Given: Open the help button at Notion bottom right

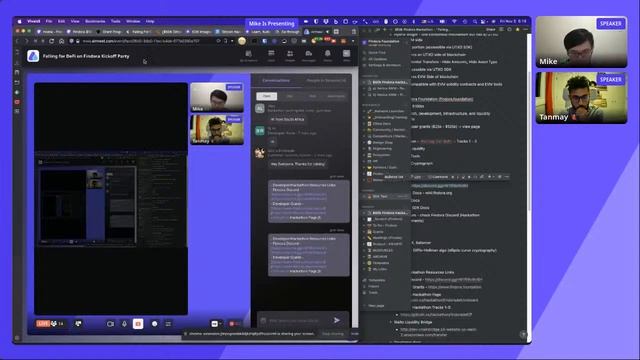Looking at the screenshot, I should click(x=523, y=334).
